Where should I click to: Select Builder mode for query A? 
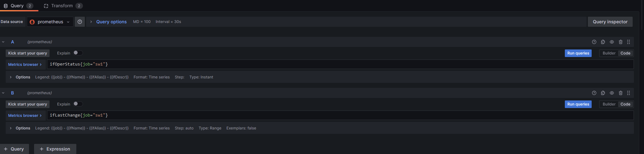point(609,53)
